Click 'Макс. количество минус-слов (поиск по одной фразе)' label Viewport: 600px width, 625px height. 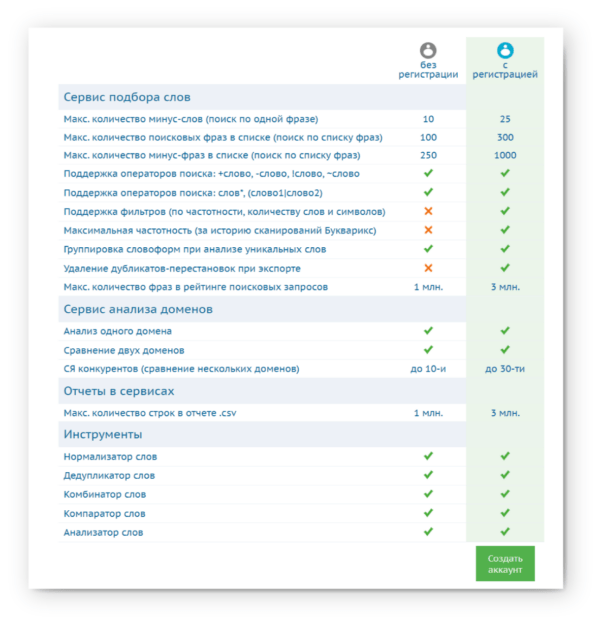click(x=191, y=119)
